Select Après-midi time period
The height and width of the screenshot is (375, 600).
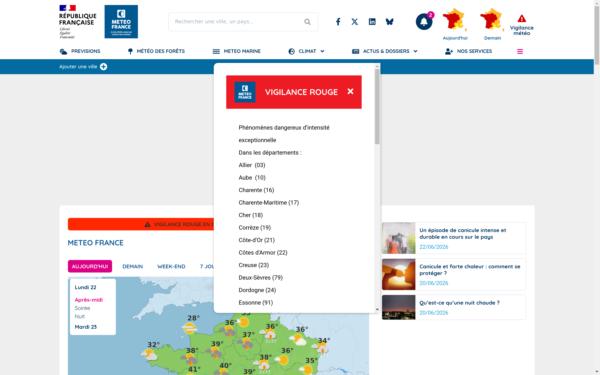tap(89, 300)
